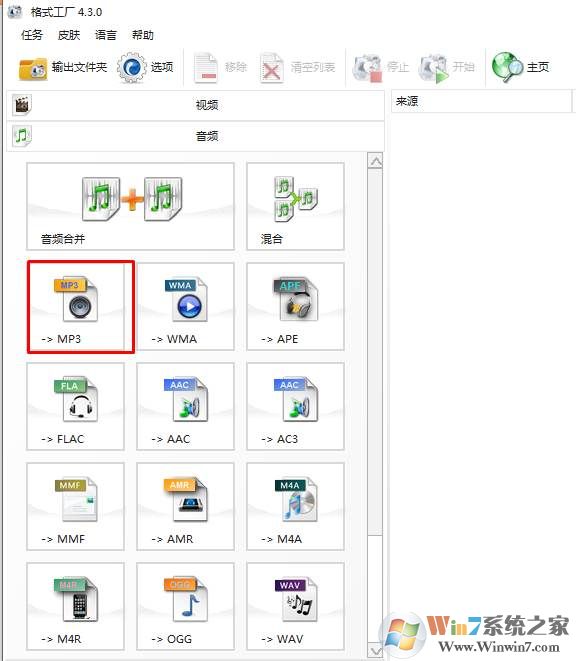Go to the homepage (主页) toolbar button
The width and height of the screenshot is (576, 661).
(521, 67)
